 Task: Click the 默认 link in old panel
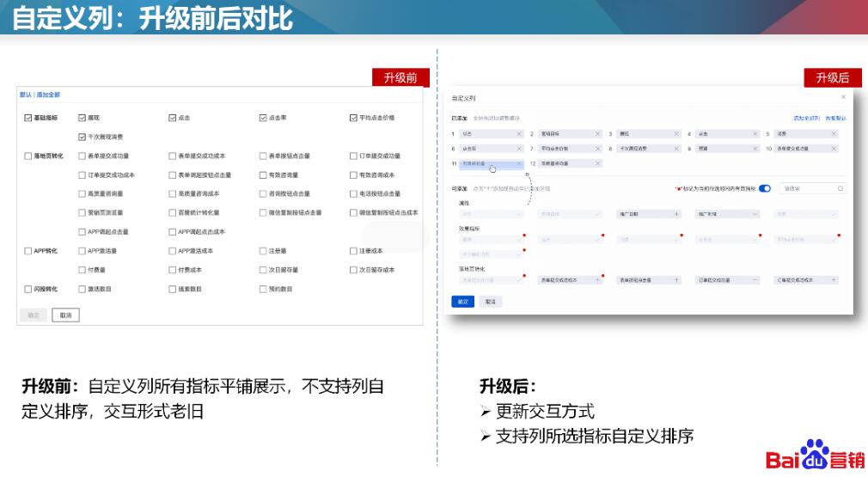pyautogui.click(x=25, y=95)
